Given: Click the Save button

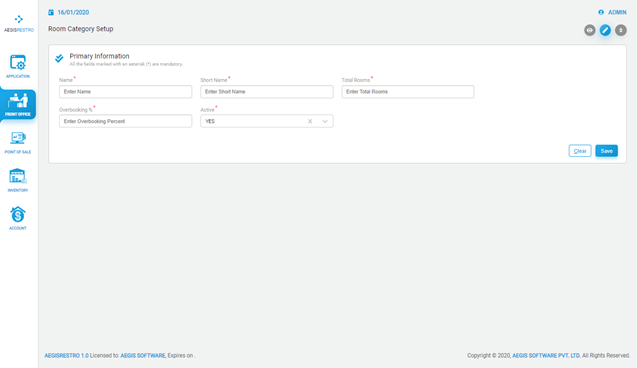Looking at the screenshot, I should (607, 151).
